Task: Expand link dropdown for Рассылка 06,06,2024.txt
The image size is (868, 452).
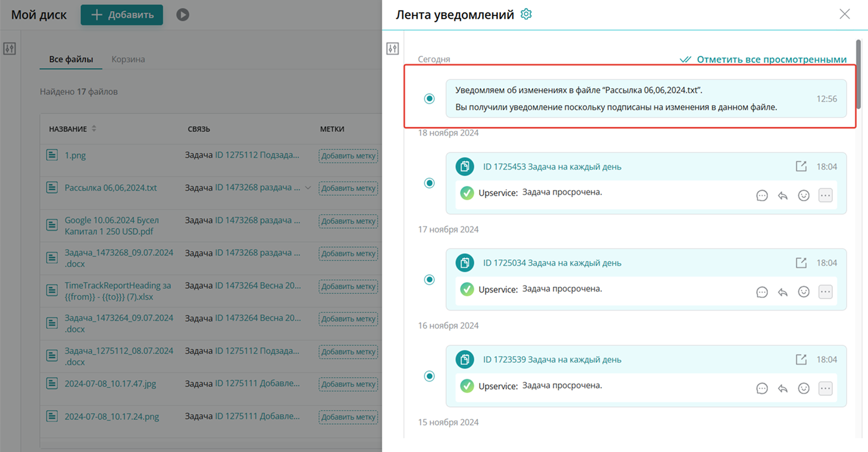Action: pos(308,188)
